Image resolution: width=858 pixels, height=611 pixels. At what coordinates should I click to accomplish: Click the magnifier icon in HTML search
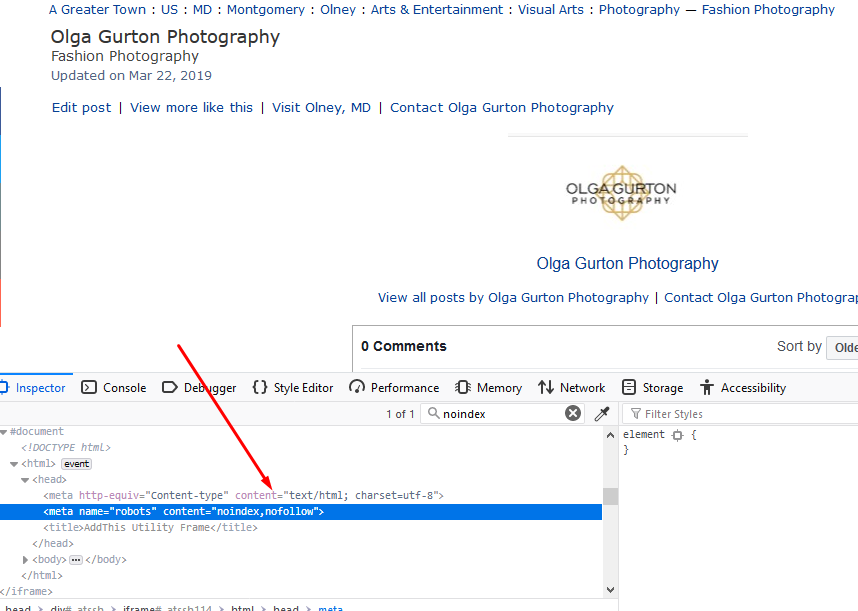click(433, 413)
